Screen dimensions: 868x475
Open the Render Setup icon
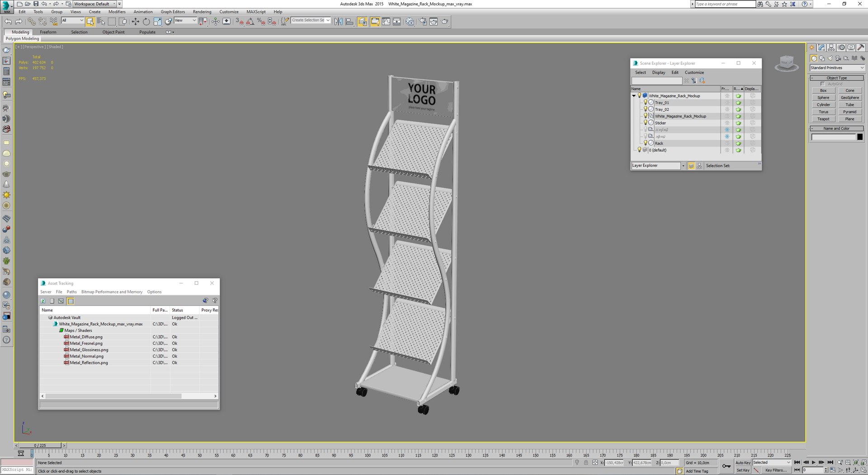[423, 22]
